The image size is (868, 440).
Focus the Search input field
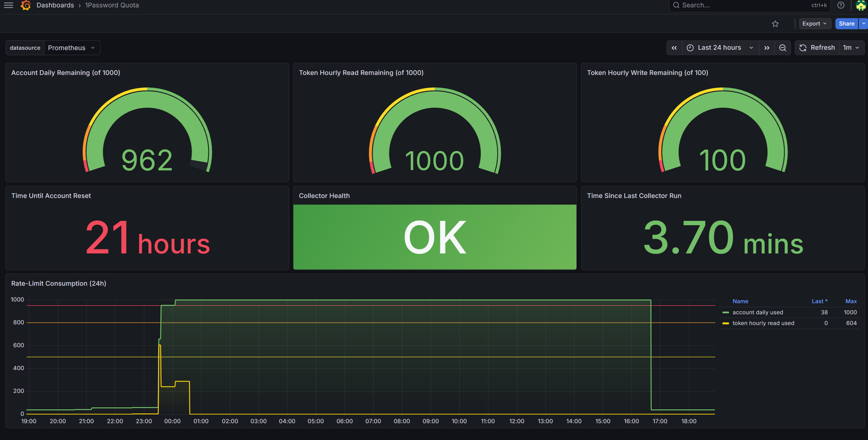click(x=749, y=5)
